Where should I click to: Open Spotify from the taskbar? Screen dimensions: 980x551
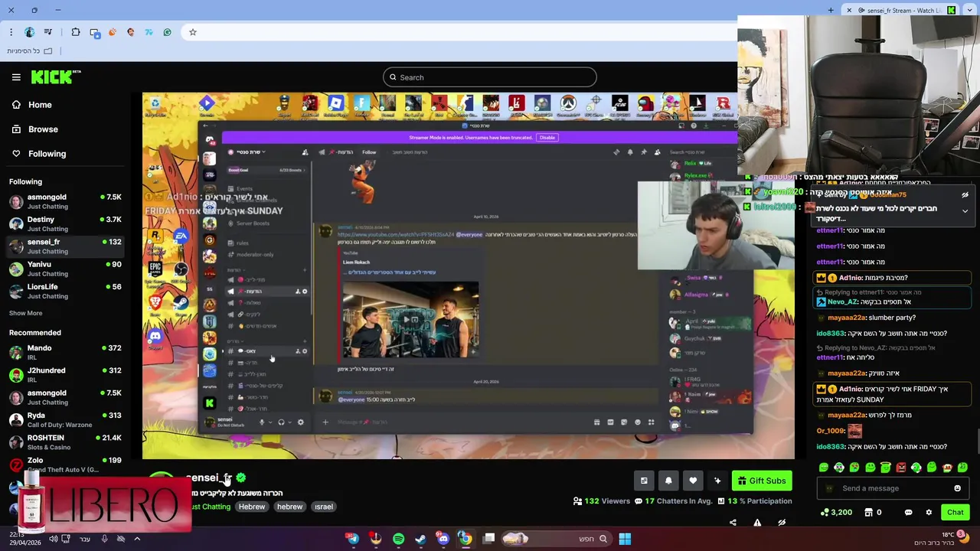click(398, 539)
